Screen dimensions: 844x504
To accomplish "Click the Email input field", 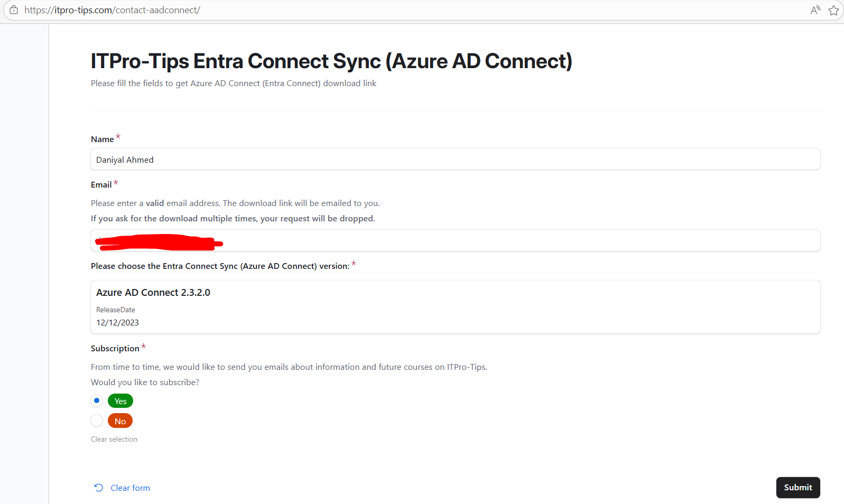I will pyautogui.click(x=456, y=240).
